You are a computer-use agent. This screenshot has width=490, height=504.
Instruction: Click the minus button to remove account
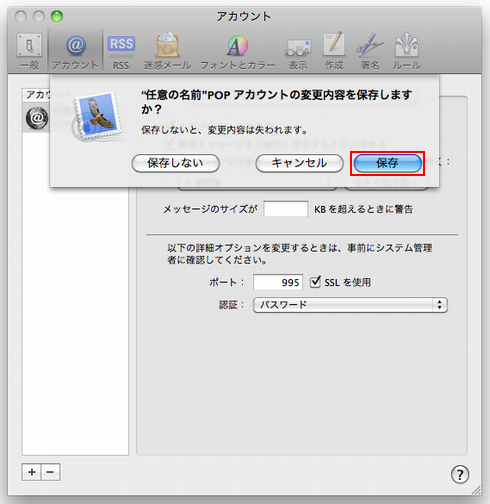point(50,472)
